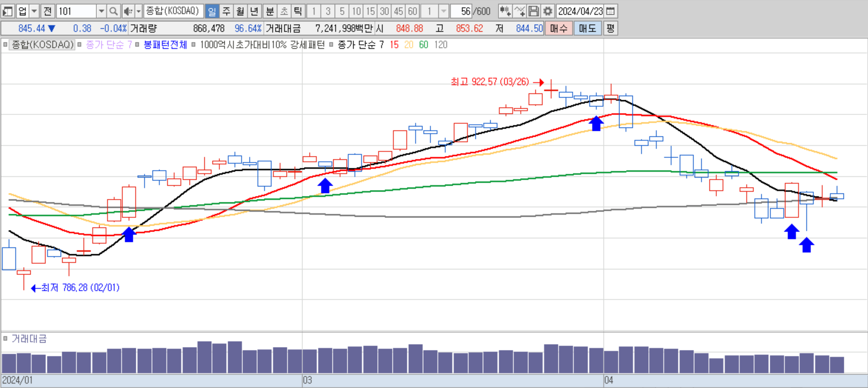Open the add line indicator icon
The width and height of the screenshot is (868, 388).
click(519, 11)
